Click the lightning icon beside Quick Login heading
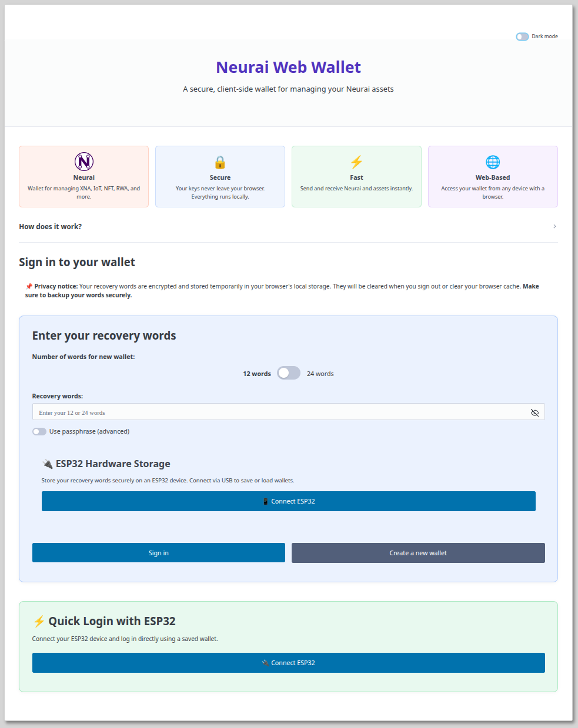578x728 pixels. coord(39,620)
